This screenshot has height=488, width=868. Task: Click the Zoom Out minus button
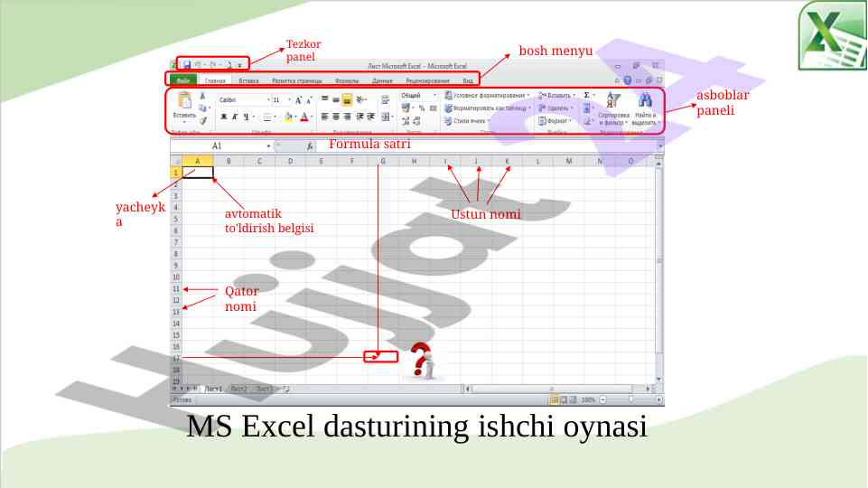pyautogui.click(x=602, y=399)
